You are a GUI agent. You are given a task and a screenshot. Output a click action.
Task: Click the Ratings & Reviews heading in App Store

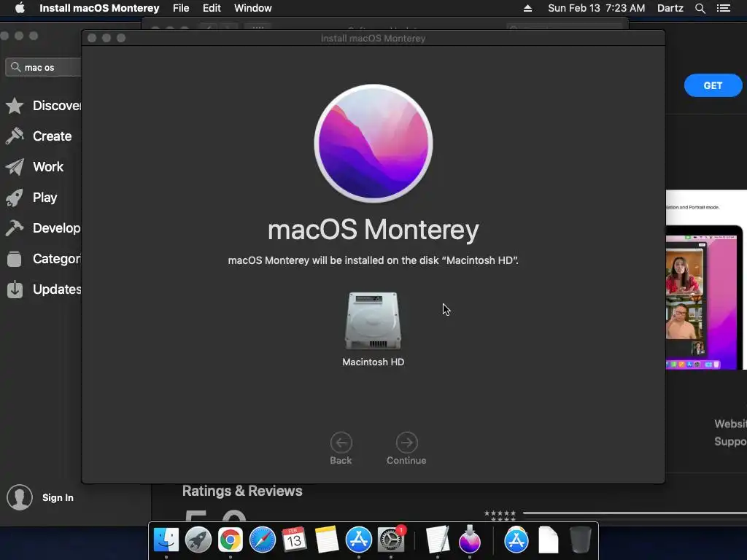pyautogui.click(x=242, y=491)
